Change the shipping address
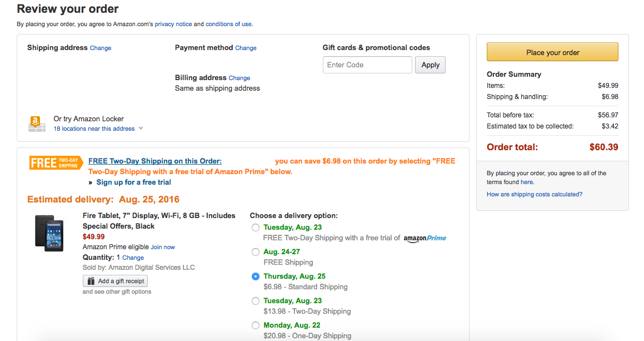The width and height of the screenshot is (644, 341). (100, 48)
